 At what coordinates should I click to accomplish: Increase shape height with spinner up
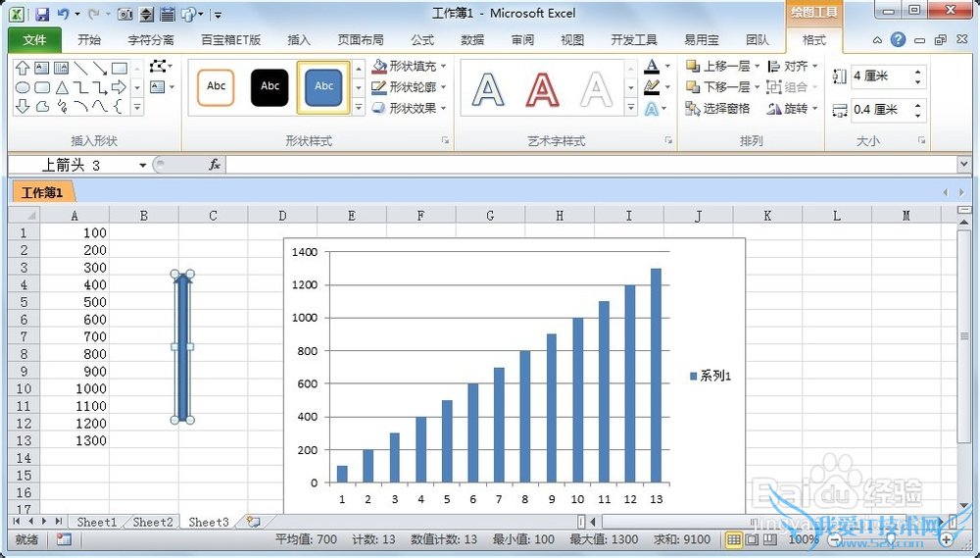[x=918, y=72]
